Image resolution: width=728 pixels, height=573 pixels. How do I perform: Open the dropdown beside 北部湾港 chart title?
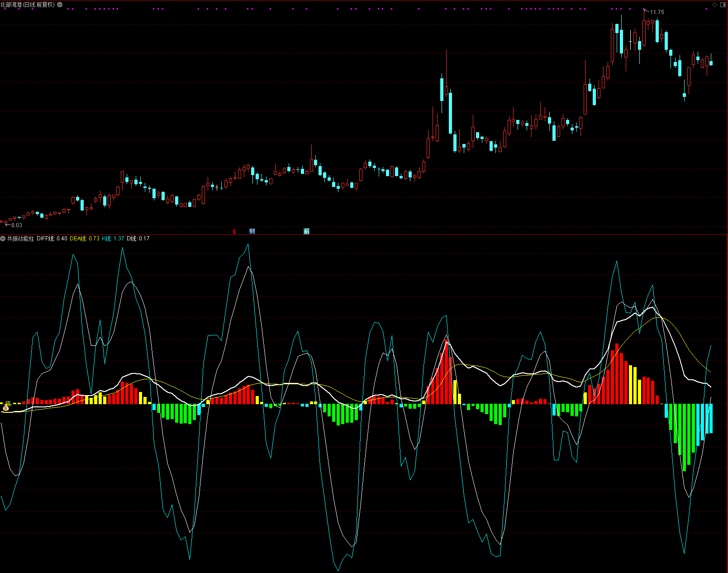(60, 5)
